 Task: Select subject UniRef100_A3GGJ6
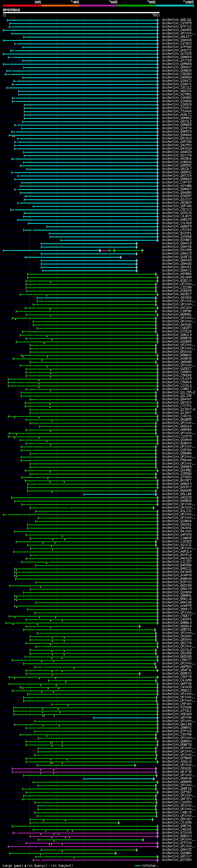(177, 761)
